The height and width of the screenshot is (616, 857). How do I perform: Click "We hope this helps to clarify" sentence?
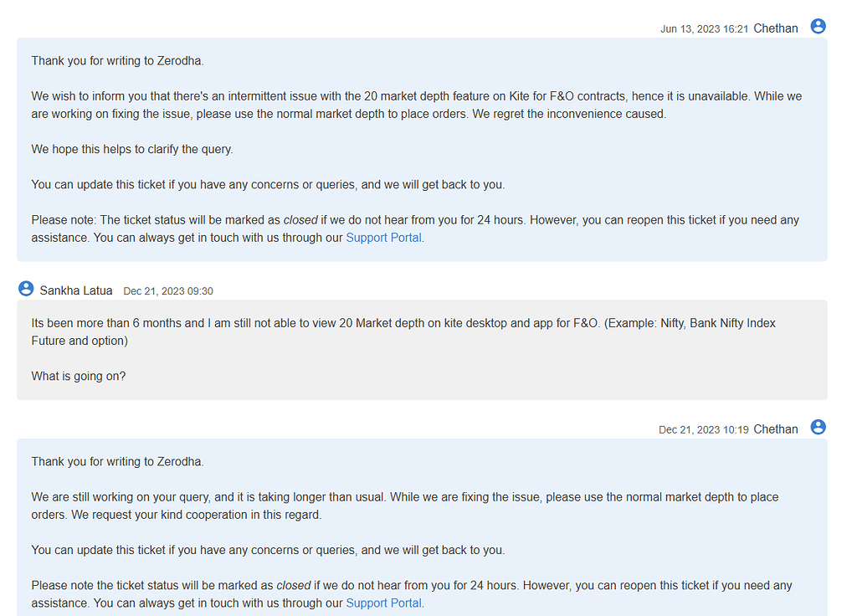[131, 149]
